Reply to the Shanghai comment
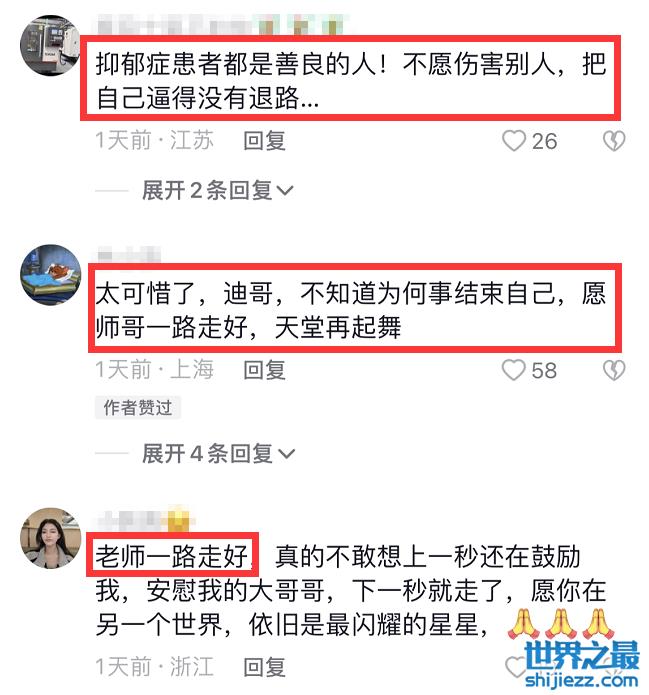 (x=264, y=370)
